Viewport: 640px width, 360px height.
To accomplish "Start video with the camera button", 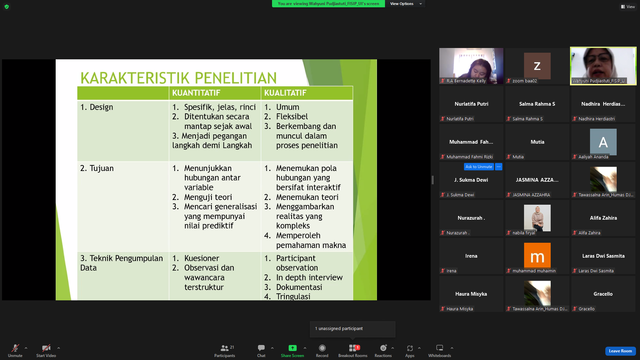I will 46,350.
